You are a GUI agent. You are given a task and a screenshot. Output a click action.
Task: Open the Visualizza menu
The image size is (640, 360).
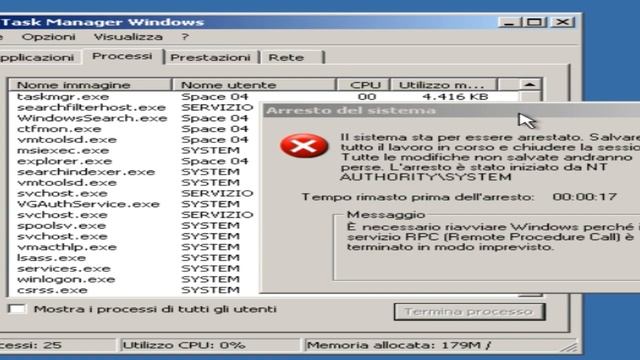(x=128, y=37)
